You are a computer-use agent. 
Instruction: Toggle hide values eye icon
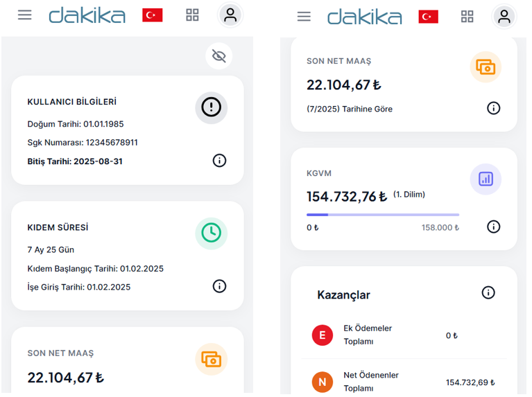tap(219, 56)
